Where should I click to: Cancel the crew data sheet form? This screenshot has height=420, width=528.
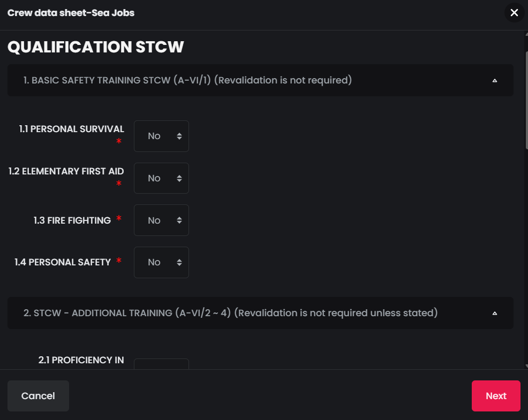pyautogui.click(x=38, y=396)
